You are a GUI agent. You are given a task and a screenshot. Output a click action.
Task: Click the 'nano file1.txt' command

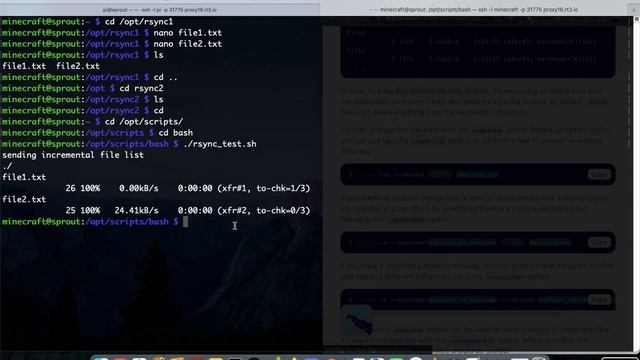pos(188,33)
